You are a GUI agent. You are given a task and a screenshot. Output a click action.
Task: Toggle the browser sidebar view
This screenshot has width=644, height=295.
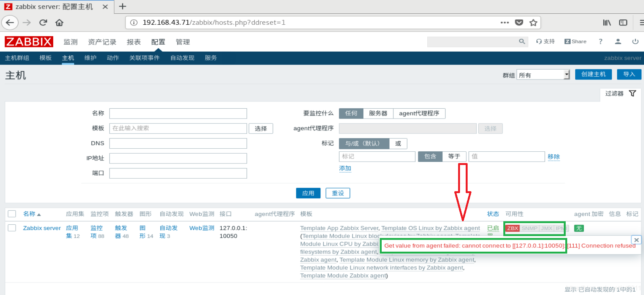623,22
